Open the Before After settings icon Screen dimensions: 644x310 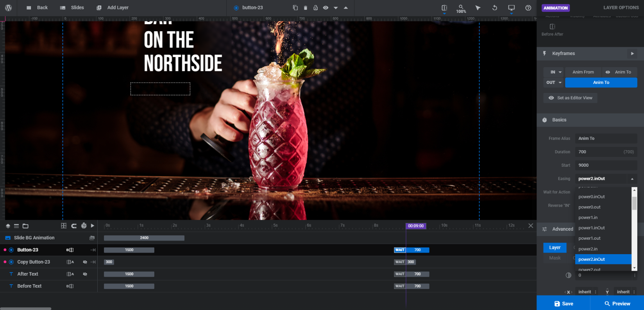552,30
